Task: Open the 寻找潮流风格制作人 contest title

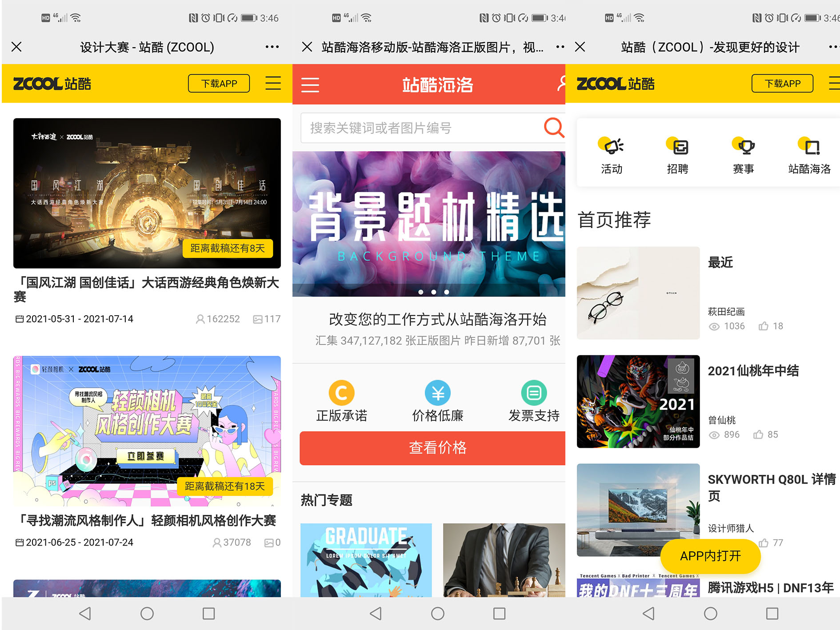Action: [x=147, y=521]
